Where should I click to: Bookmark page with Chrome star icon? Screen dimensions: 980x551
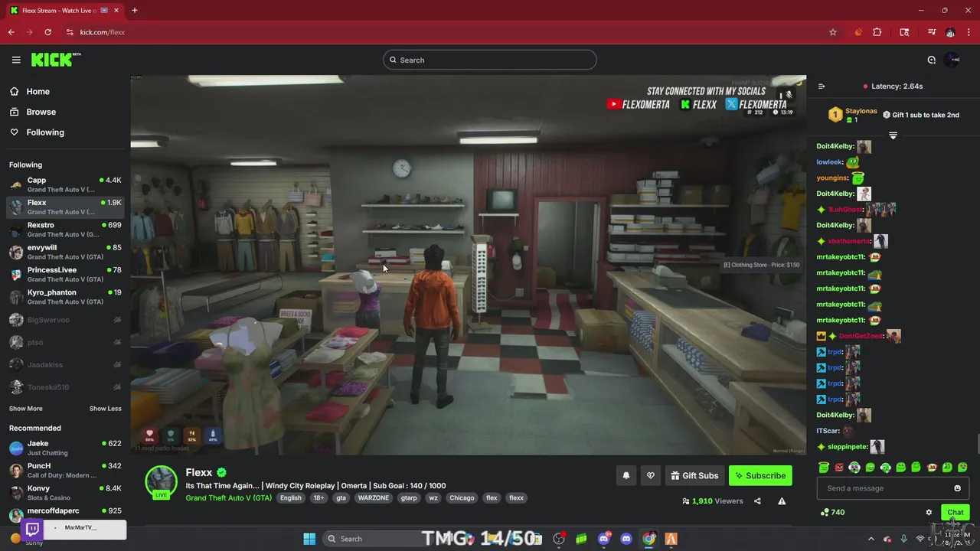[833, 32]
